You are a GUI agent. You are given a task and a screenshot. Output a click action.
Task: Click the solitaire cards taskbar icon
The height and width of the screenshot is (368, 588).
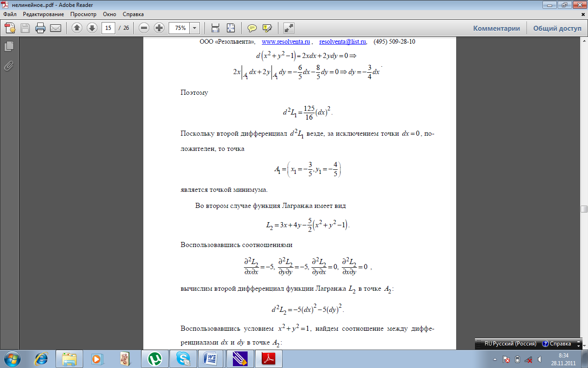click(125, 358)
